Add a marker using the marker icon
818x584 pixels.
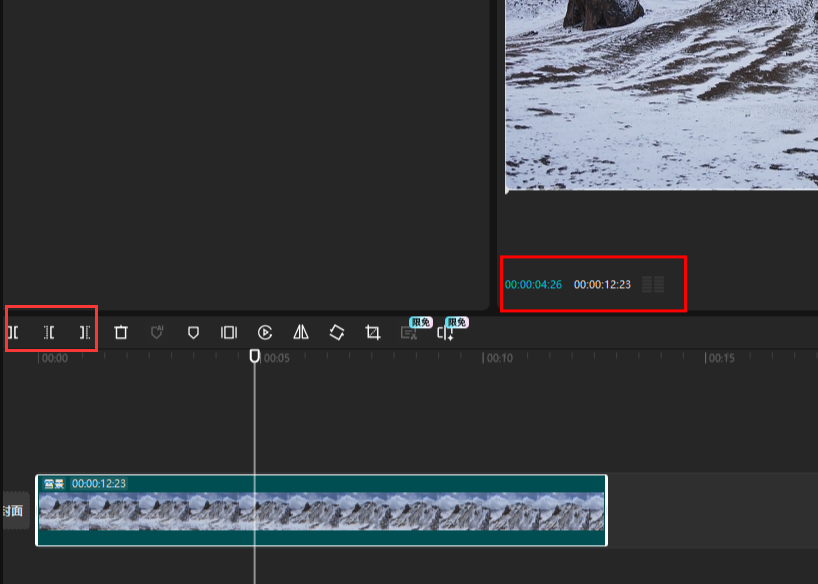pyautogui.click(x=193, y=332)
